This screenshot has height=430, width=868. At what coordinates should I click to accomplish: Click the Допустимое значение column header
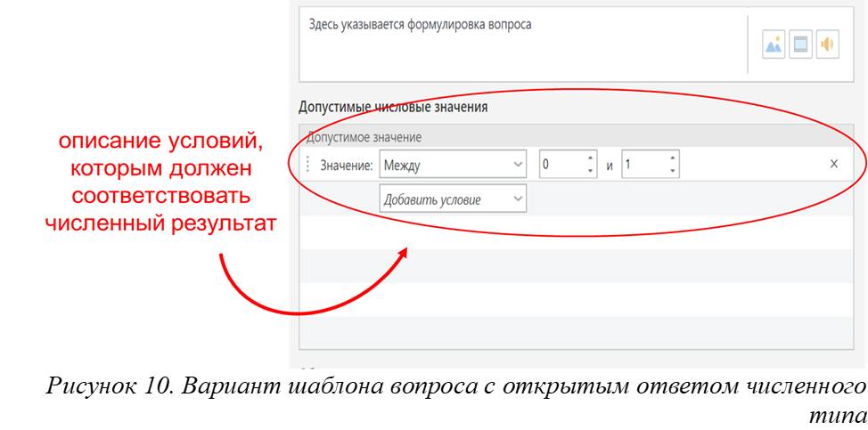click(364, 137)
